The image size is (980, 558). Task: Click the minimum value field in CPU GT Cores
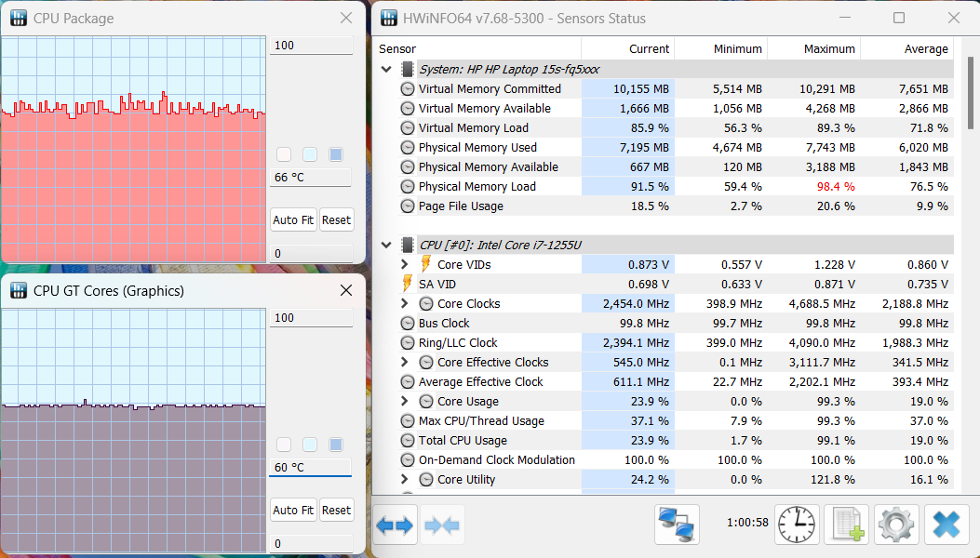tap(311, 544)
